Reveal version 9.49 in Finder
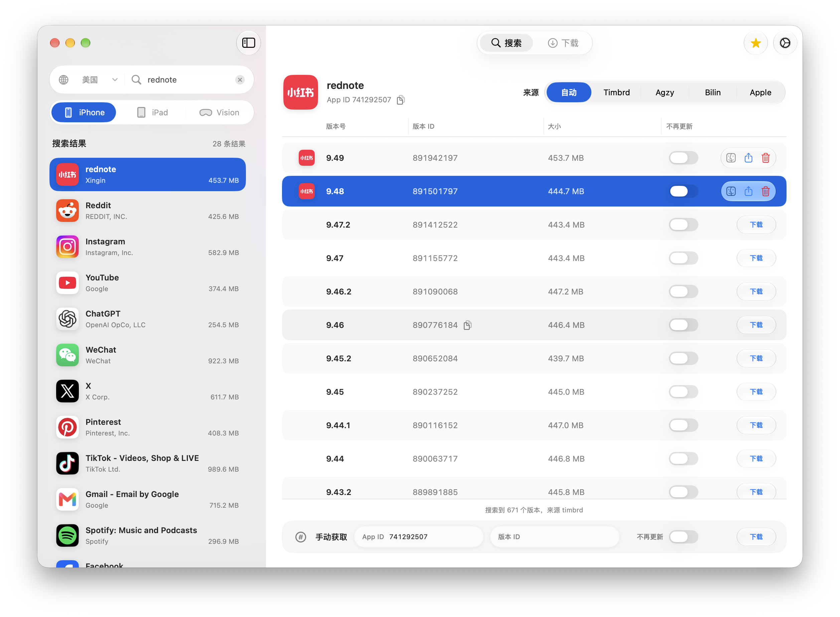This screenshot has height=617, width=840. [x=731, y=158]
